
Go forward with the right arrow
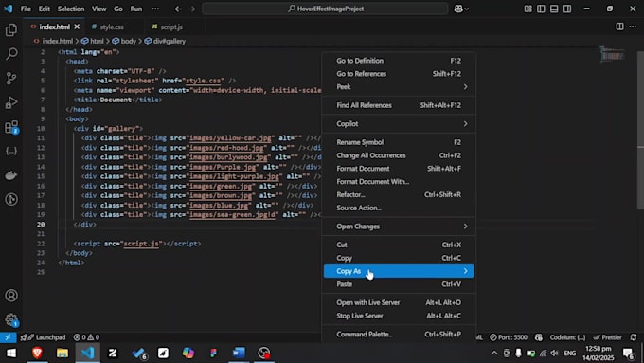(x=192, y=9)
